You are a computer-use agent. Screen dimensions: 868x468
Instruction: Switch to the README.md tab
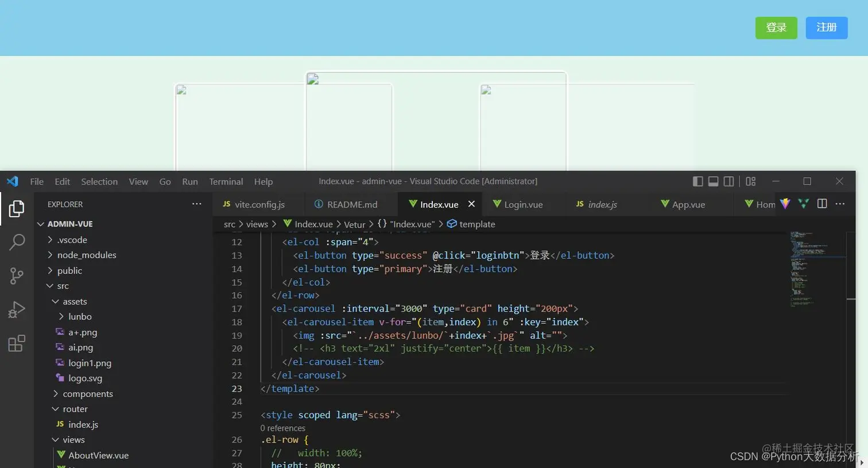click(x=351, y=204)
